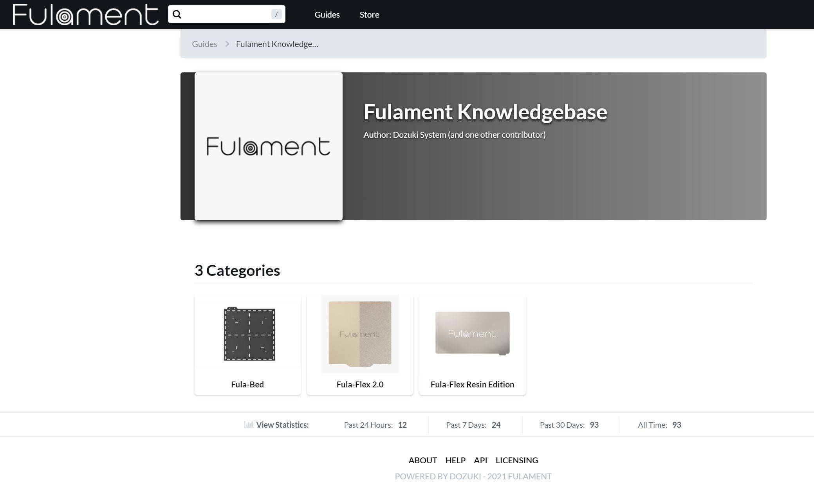The width and height of the screenshot is (814, 504).
Task: Open the HELP footer link
Action: click(455, 460)
